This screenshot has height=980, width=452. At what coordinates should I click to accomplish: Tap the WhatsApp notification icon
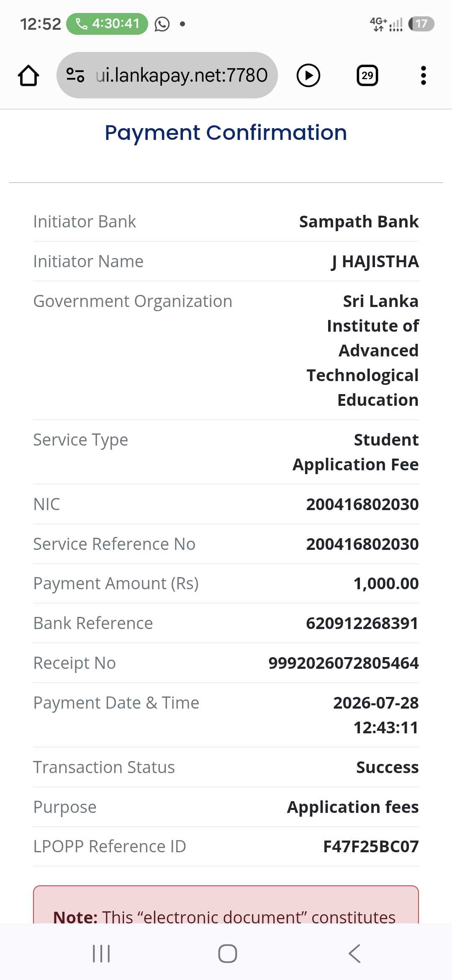(162, 24)
